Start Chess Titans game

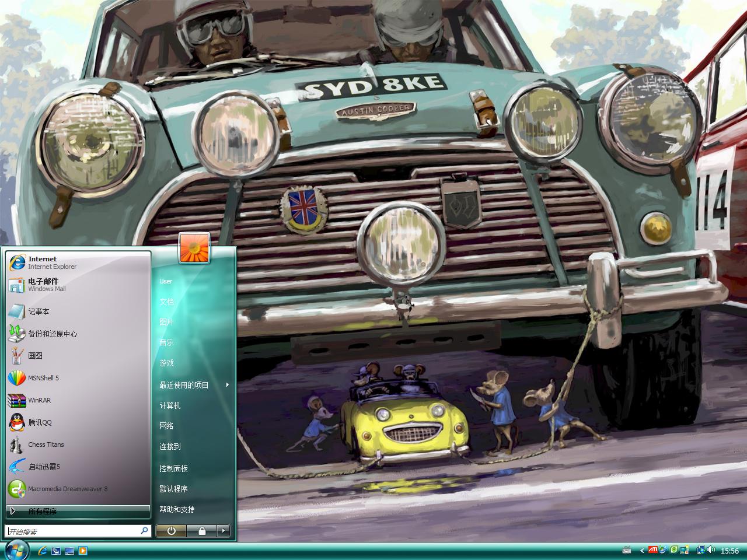pyautogui.click(x=78, y=444)
